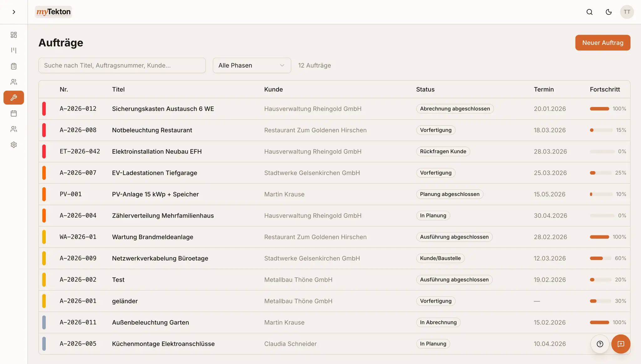Click order number WA-2026-01
This screenshot has width=641, height=364.
(x=78, y=237)
